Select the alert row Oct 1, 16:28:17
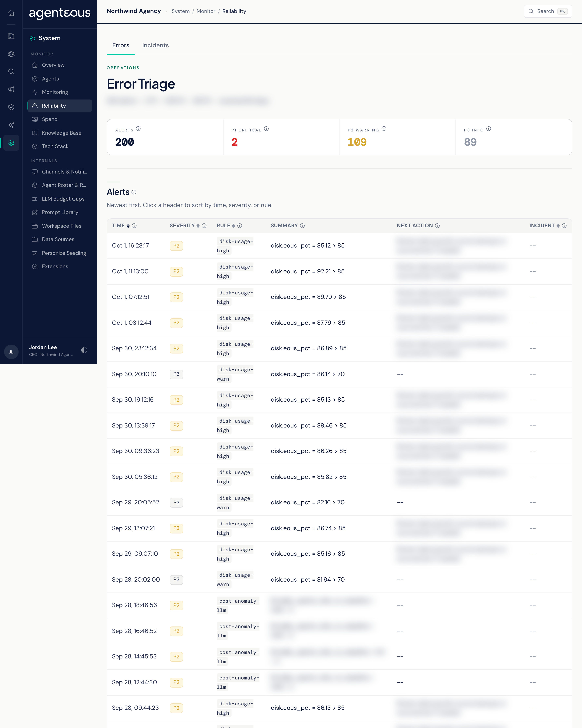 coord(339,246)
